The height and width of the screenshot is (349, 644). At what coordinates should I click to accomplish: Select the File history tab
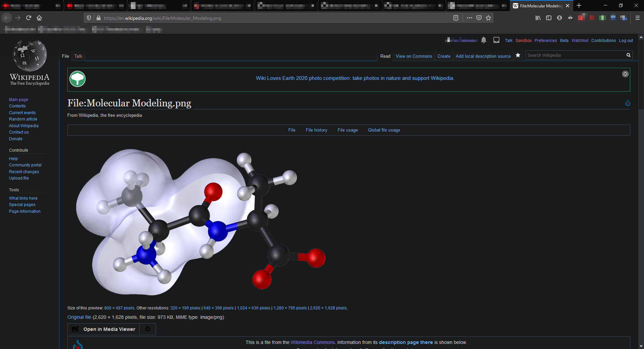(316, 130)
